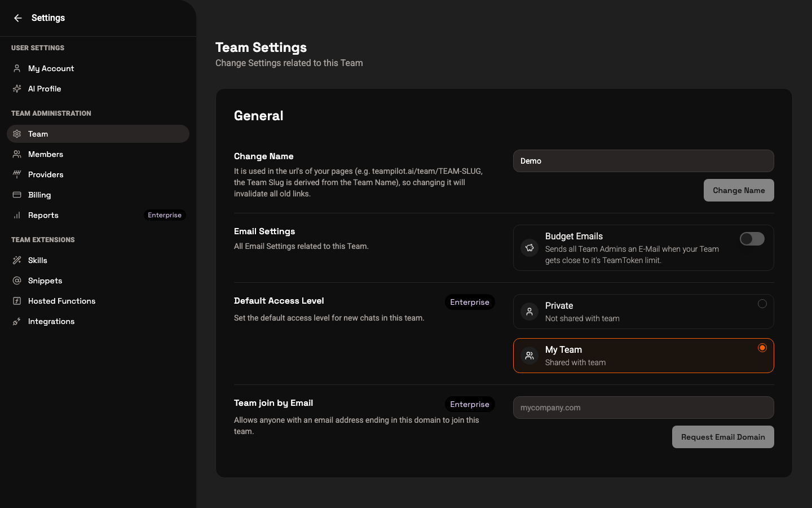Click the Change Name button
The width and height of the screenshot is (812, 508).
point(739,190)
